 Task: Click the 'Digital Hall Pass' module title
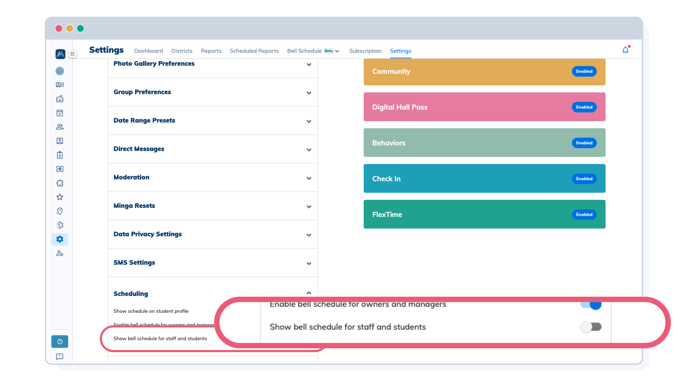400,107
